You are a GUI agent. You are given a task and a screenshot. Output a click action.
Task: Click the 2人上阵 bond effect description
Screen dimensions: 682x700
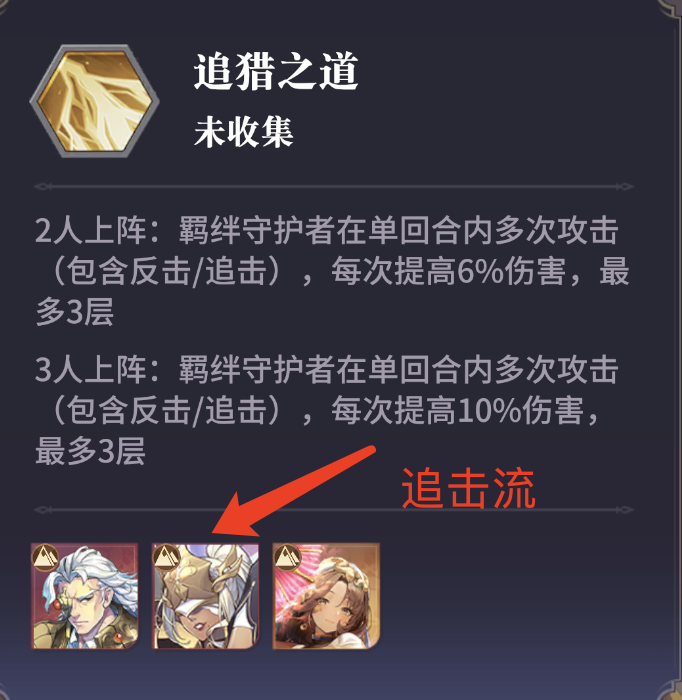coord(333,271)
